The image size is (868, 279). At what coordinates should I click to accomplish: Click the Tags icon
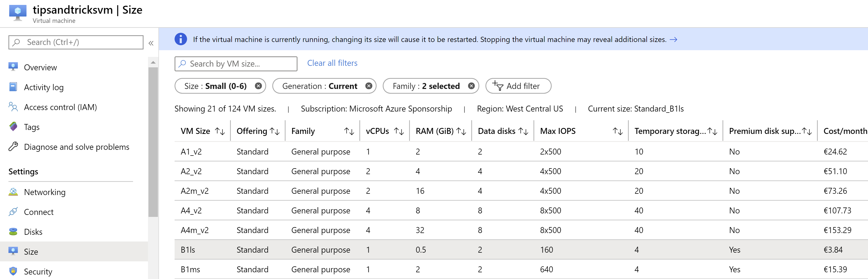click(13, 126)
